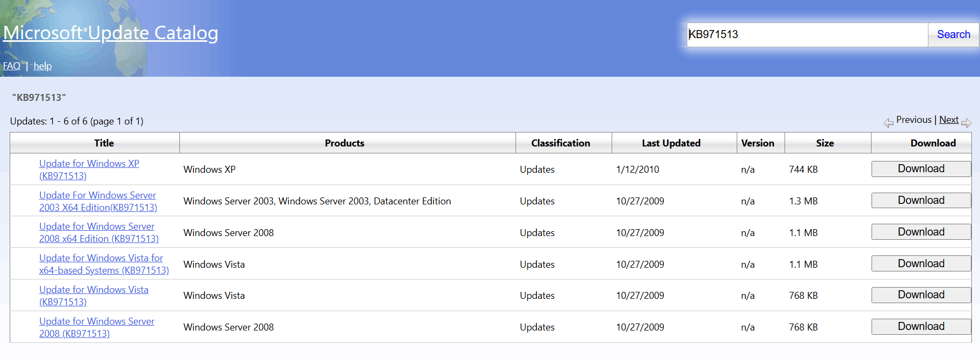Open the FAQ link
Screen dimensions: 980x360
click(12, 66)
